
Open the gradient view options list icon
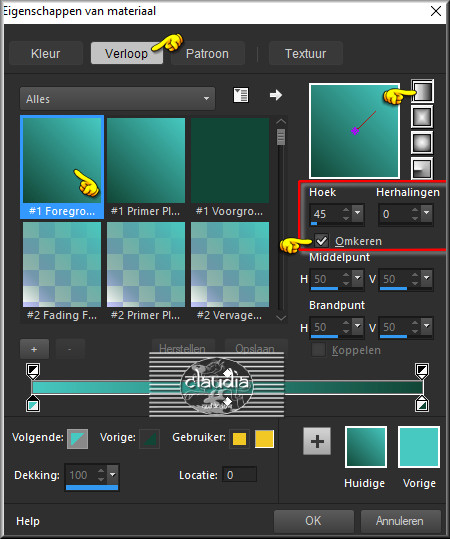click(241, 95)
